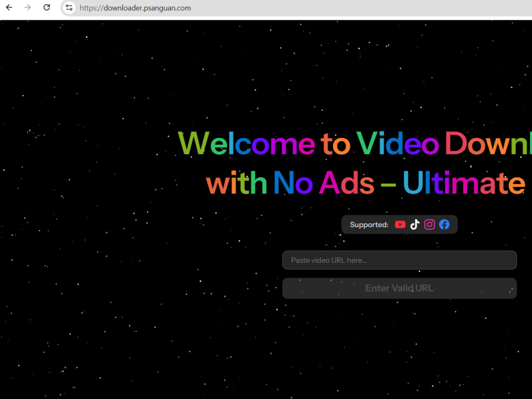Click the 'Supported:' label text

click(x=369, y=225)
